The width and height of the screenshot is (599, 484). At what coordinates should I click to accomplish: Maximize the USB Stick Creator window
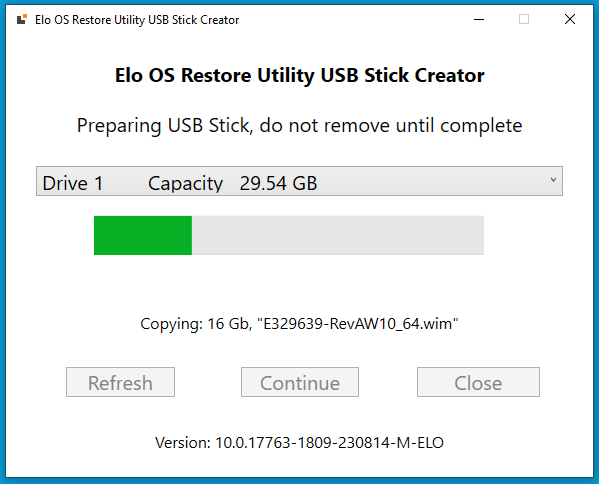(x=524, y=19)
